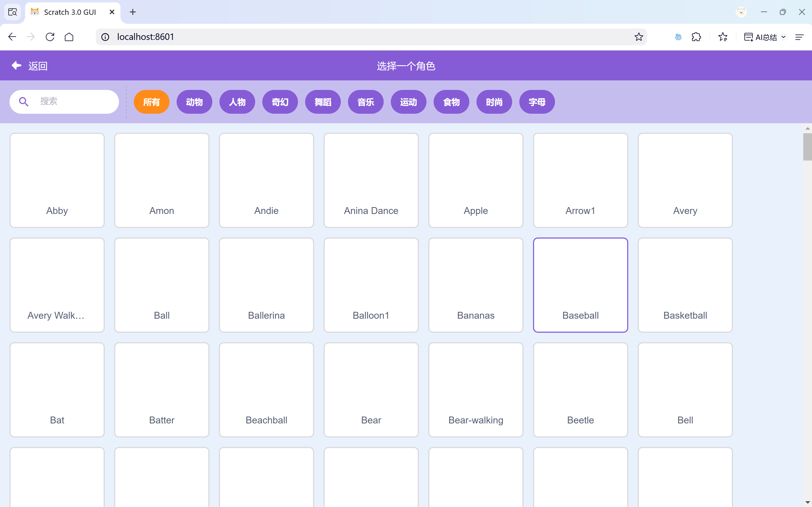Choose the Baseball sprite card
The image size is (812, 507).
(580, 285)
